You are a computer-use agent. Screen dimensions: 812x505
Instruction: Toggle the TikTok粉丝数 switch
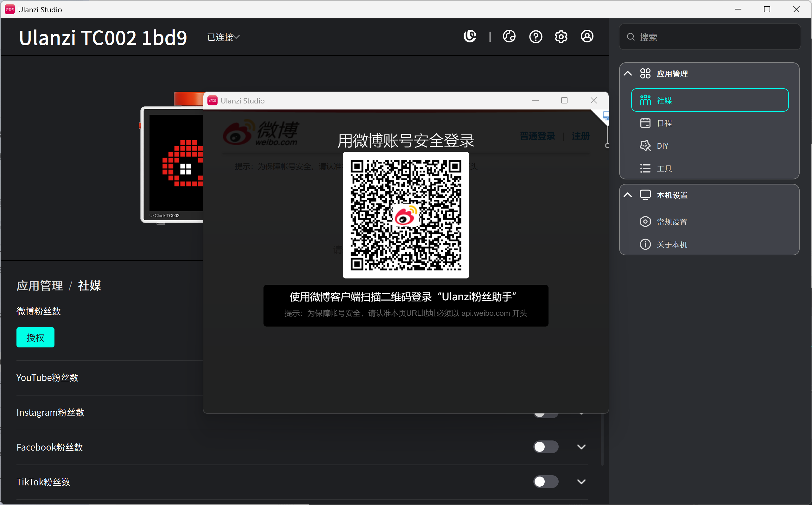(546, 482)
